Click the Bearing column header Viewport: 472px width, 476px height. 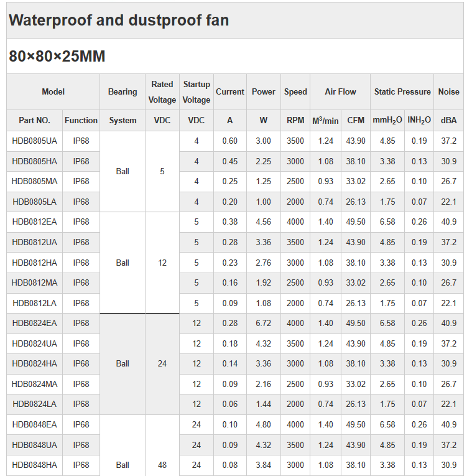[123, 91]
